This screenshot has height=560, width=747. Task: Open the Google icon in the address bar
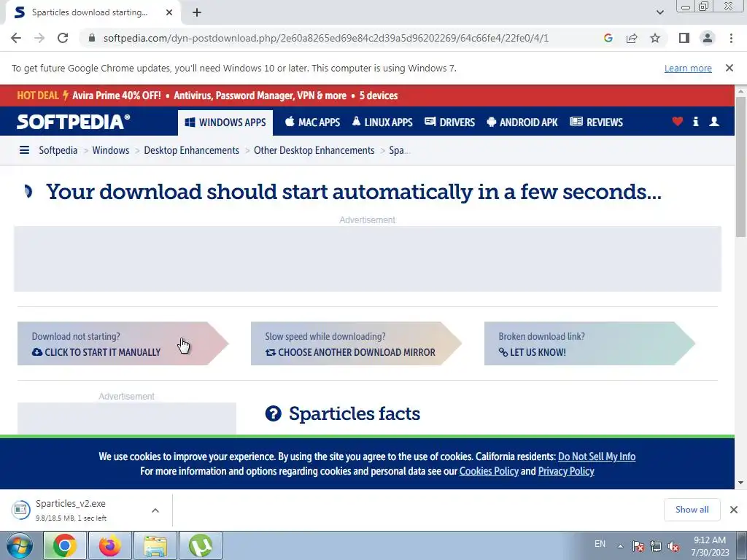[608, 38]
